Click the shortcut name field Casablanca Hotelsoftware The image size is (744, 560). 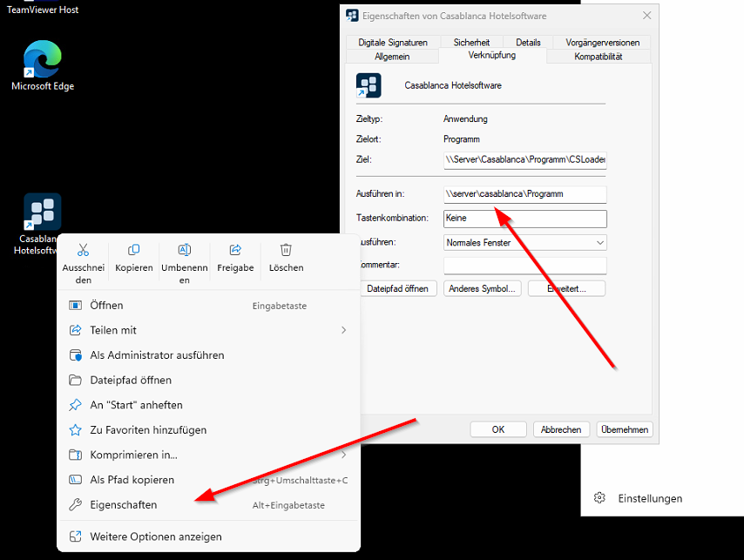(x=453, y=85)
